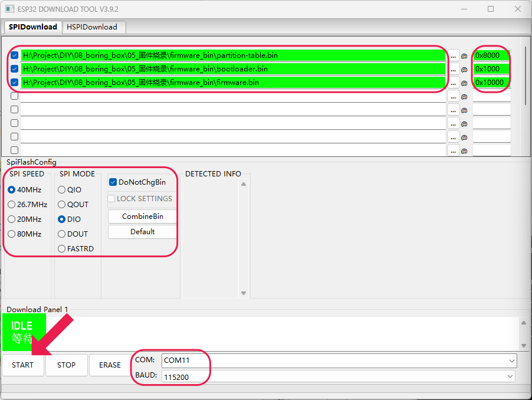Click the CombineBin button
532x400 pixels.
pyautogui.click(x=143, y=217)
